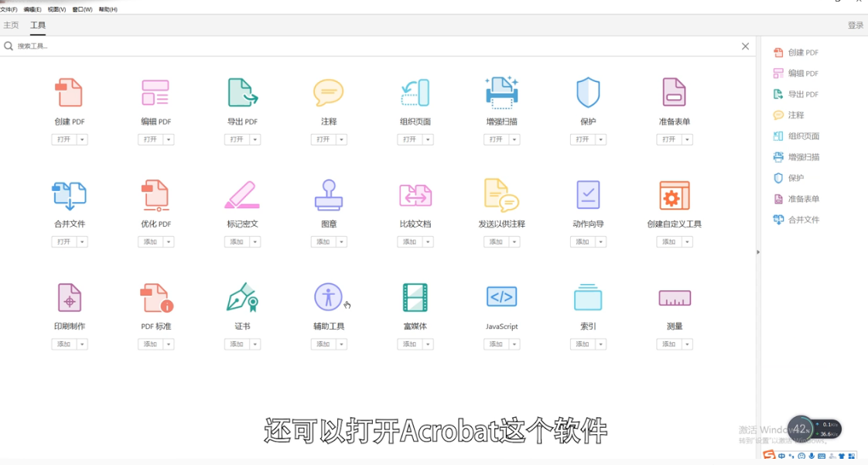Screen dimensions: 868x465
Task: Click the PDF 标准 icon
Action: (x=156, y=298)
